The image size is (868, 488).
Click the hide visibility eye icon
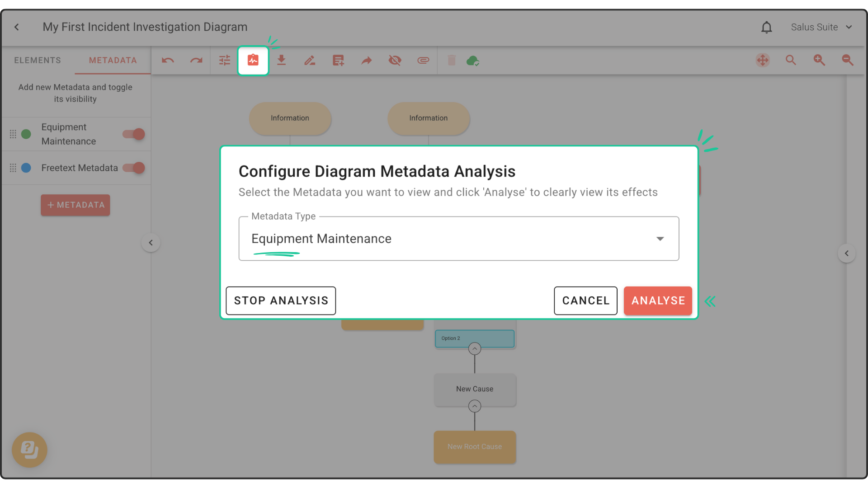pos(395,60)
